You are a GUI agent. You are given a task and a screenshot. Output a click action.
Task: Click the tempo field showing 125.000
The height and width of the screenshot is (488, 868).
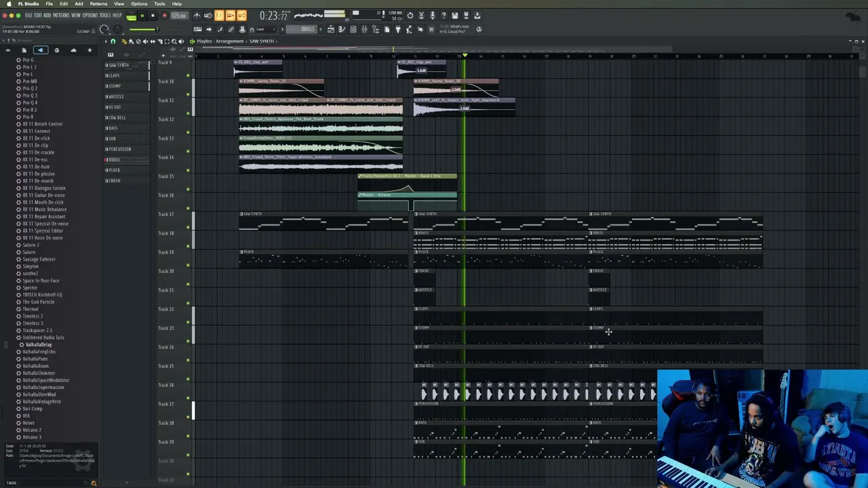[x=180, y=16]
